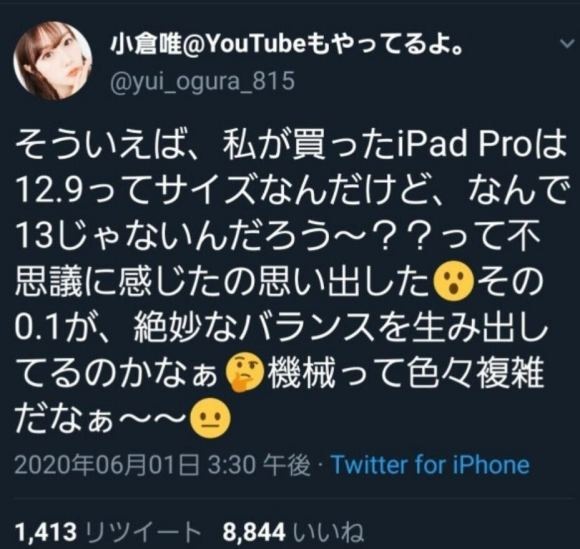The image size is (580, 549).
Task: Open the Twitter for iPhone source link
Action: pos(430,465)
